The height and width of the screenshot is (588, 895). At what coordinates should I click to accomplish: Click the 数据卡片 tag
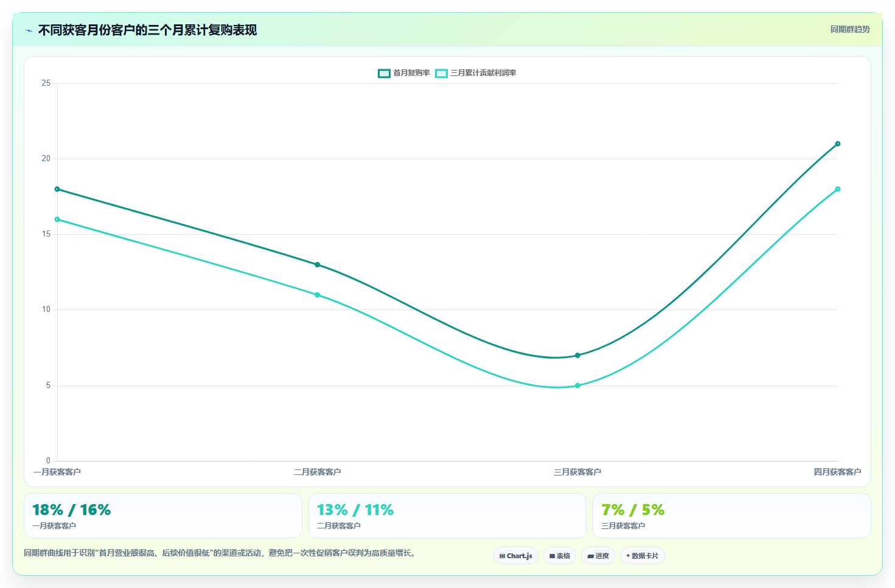(x=643, y=556)
